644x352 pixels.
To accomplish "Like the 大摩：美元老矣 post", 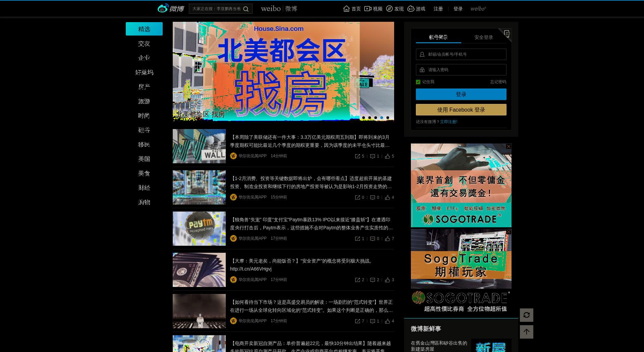I will (x=387, y=280).
